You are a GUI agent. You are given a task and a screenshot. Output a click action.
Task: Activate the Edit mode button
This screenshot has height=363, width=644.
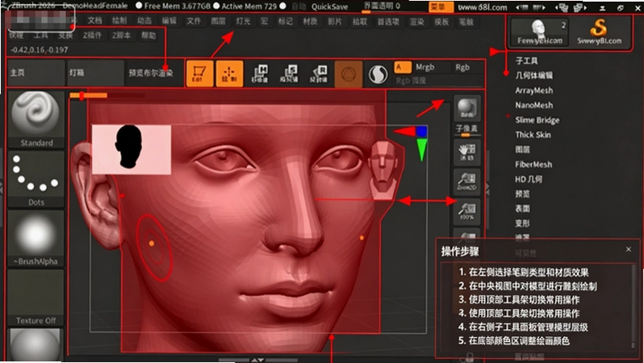pos(199,73)
